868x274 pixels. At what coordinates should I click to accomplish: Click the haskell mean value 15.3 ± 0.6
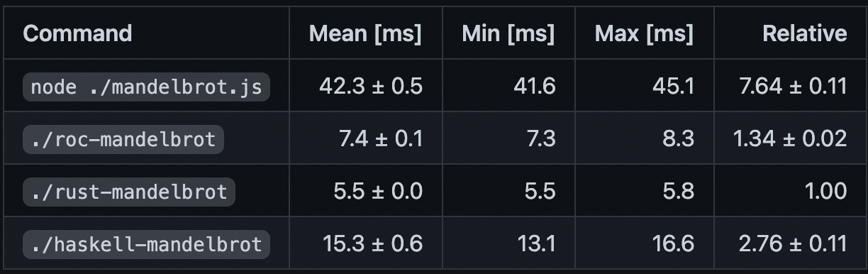[372, 244]
